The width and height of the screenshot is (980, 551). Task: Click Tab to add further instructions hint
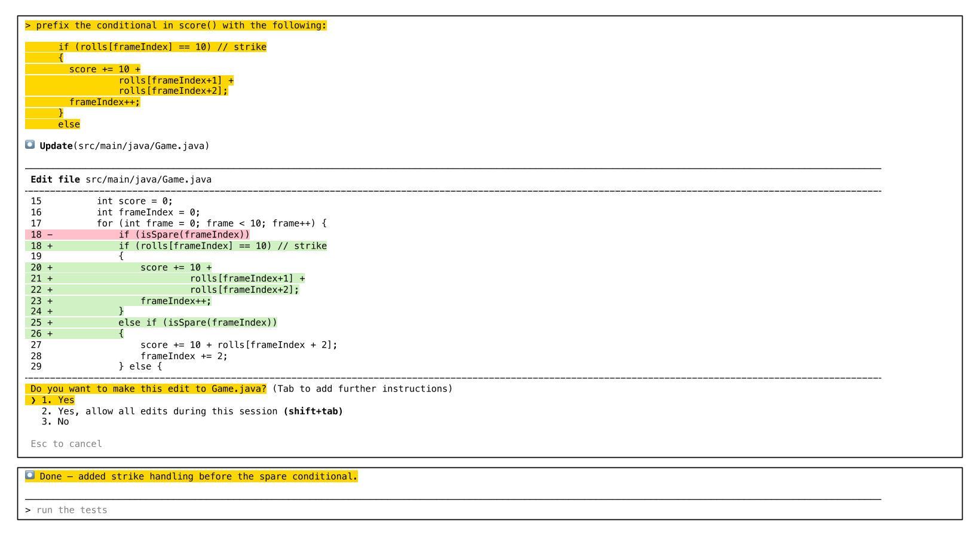(362, 389)
